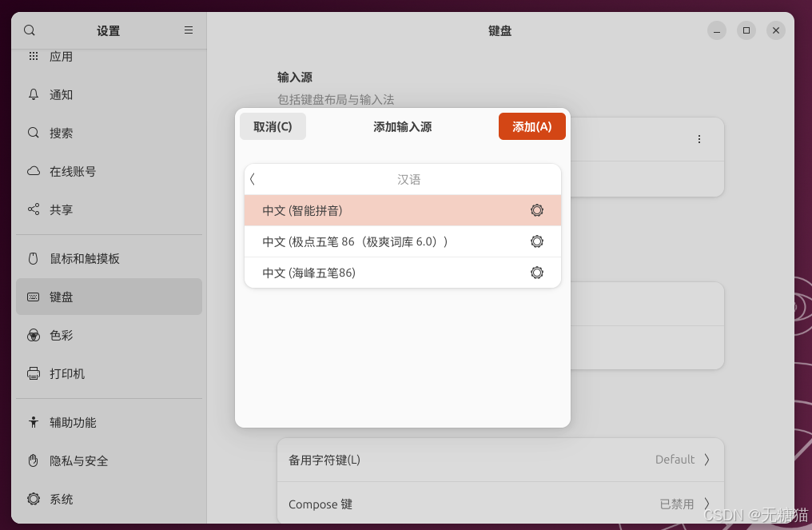Image resolution: width=812 pixels, height=530 pixels.
Task: Open the hamburger menu in Settings sidebar
Action: [189, 30]
